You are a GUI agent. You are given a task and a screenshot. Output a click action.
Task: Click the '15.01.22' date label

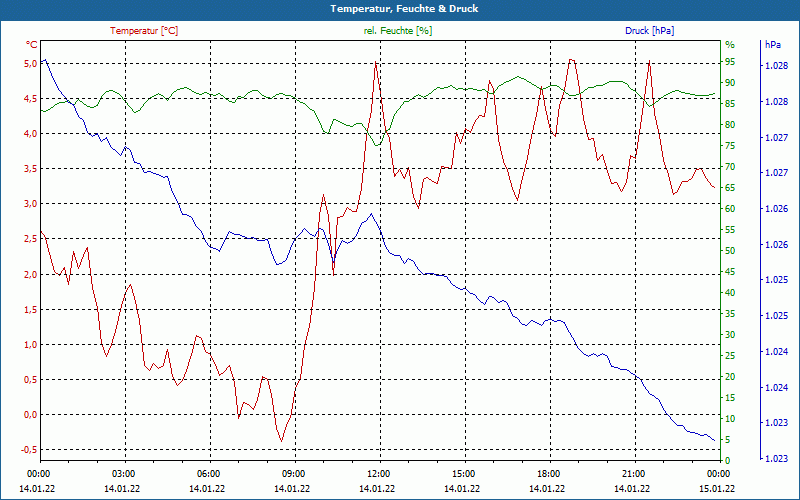coord(717,488)
